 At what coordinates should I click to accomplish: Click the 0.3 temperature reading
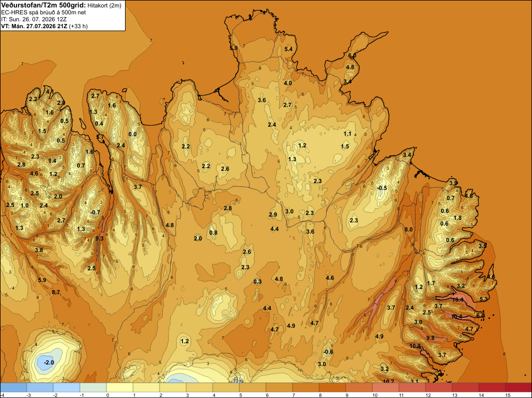point(257,281)
